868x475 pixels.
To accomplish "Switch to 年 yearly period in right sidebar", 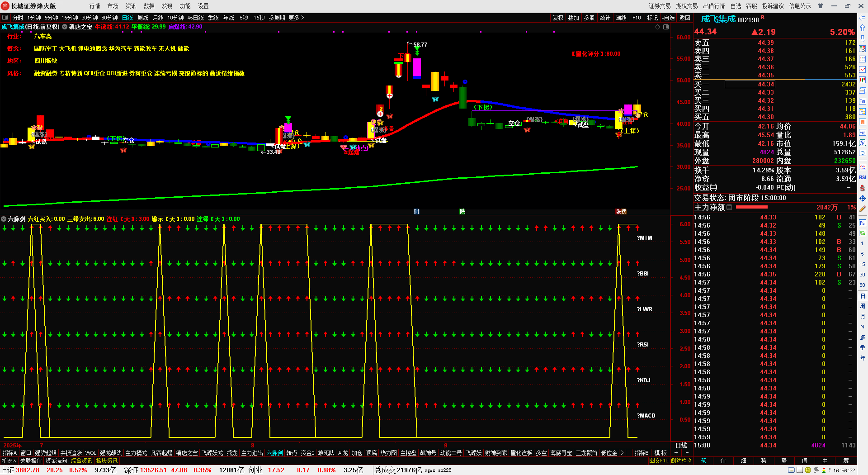I will pos(863,358).
